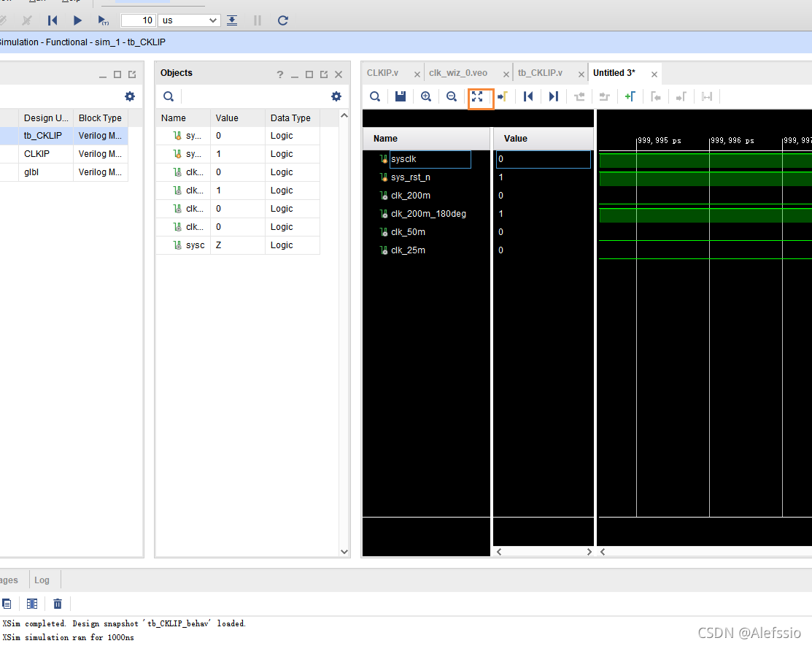Relaunch the simulation with the circular arrow
Viewport: 812px width, 646px height.
point(283,20)
